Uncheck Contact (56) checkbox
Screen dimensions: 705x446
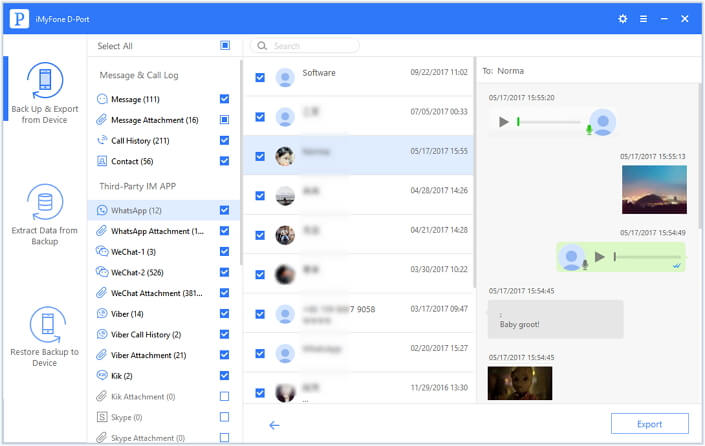click(x=224, y=161)
